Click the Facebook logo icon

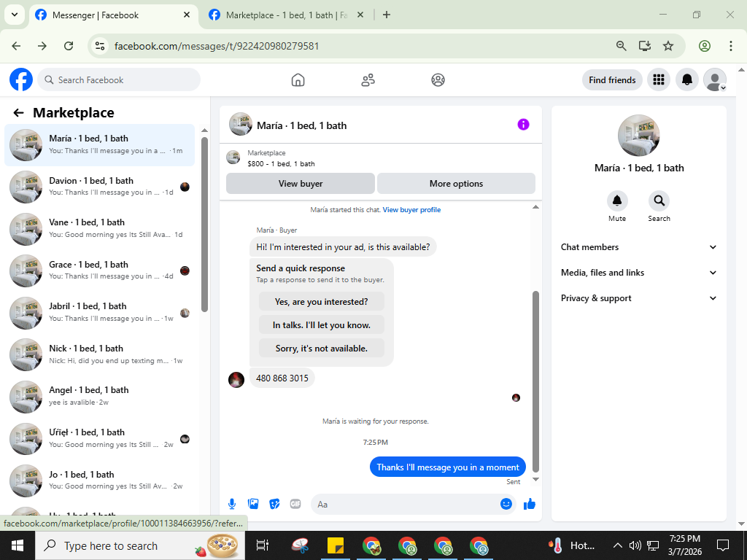[x=21, y=79]
